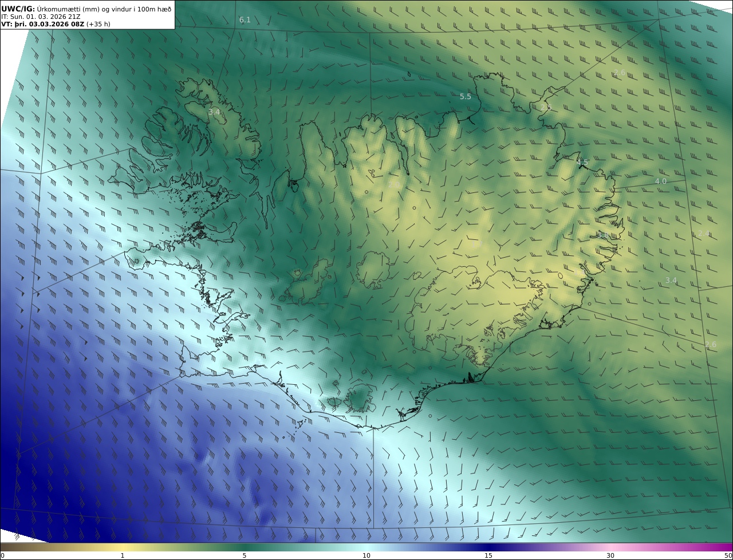Click the '1' tick on the color scale

tap(122, 555)
